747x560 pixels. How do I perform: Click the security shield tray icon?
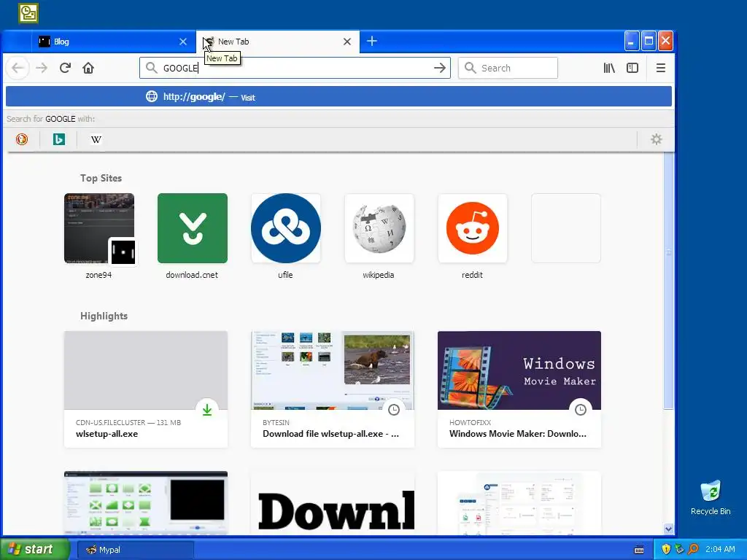(x=666, y=550)
